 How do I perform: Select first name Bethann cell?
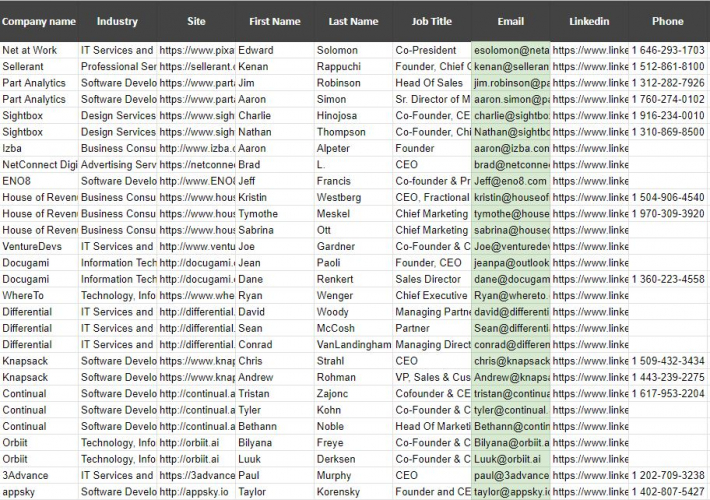click(x=275, y=426)
